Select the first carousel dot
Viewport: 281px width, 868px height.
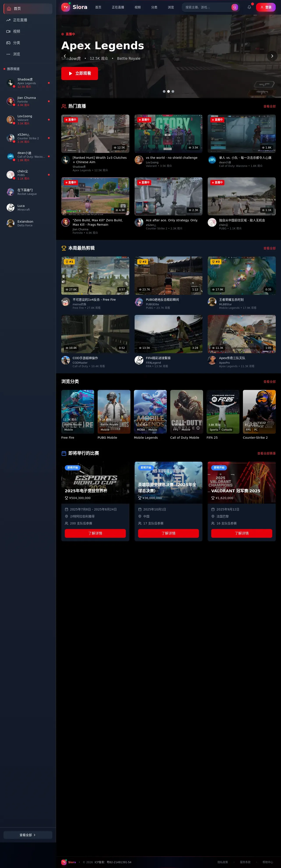coord(164,92)
